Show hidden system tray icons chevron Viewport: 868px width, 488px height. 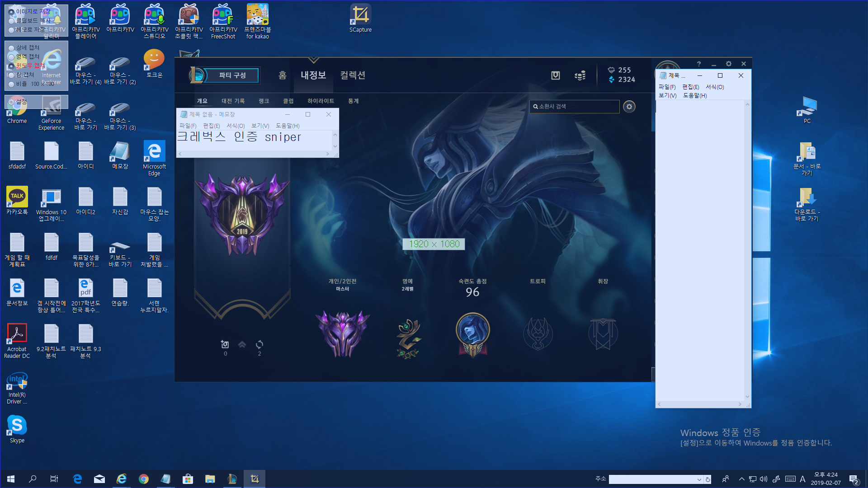click(741, 479)
